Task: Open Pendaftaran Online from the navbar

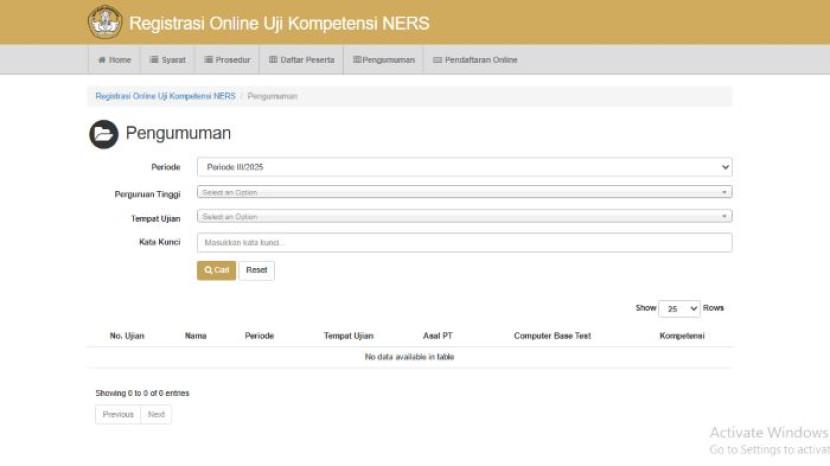Action: (475, 60)
